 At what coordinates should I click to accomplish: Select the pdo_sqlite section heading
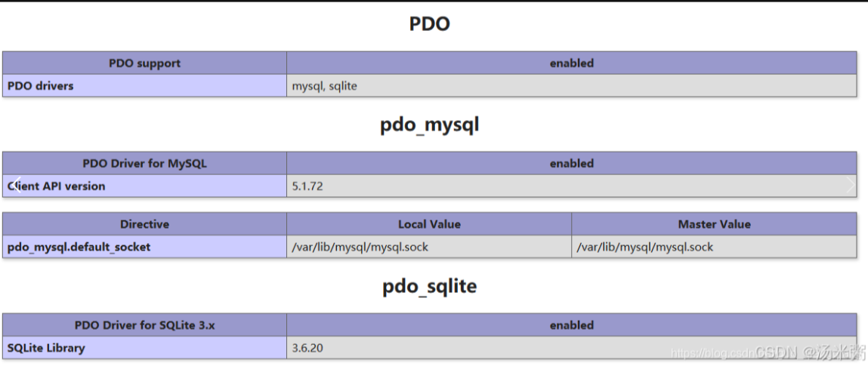tap(429, 287)
